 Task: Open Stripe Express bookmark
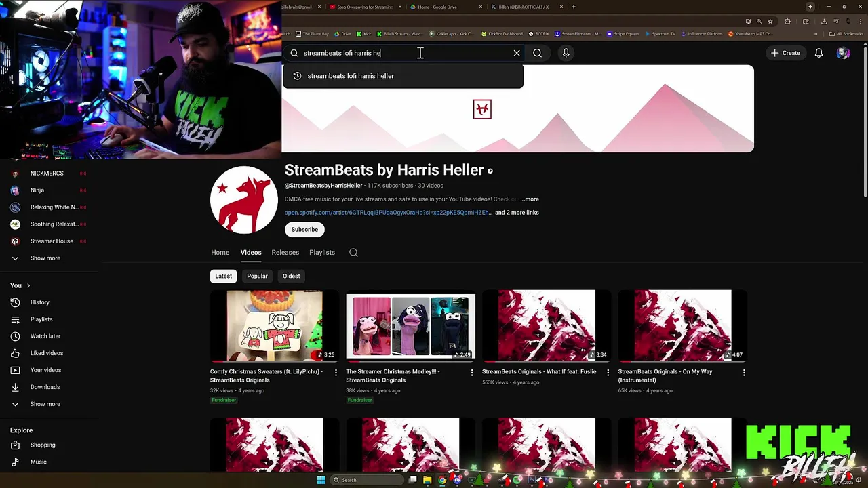pyautogui.click(x=623, y=34)
